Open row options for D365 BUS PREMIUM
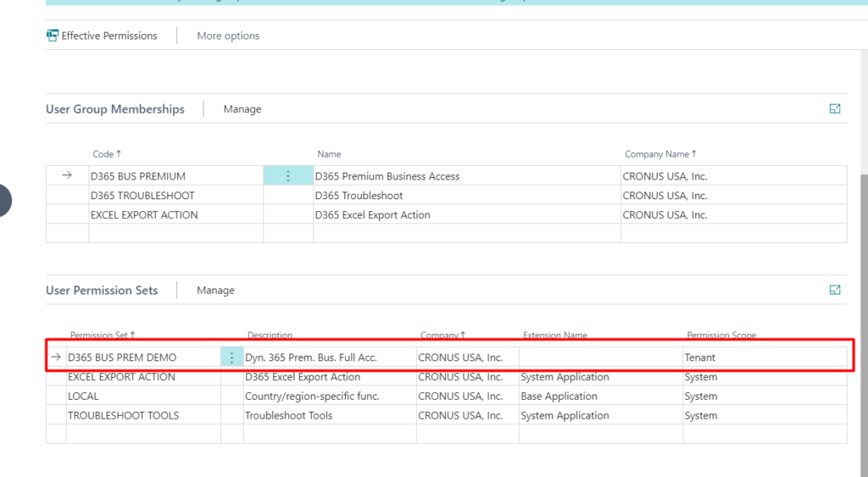Image resolution: width=868 pixels, height=477 pixels. (x=288, y=176)
